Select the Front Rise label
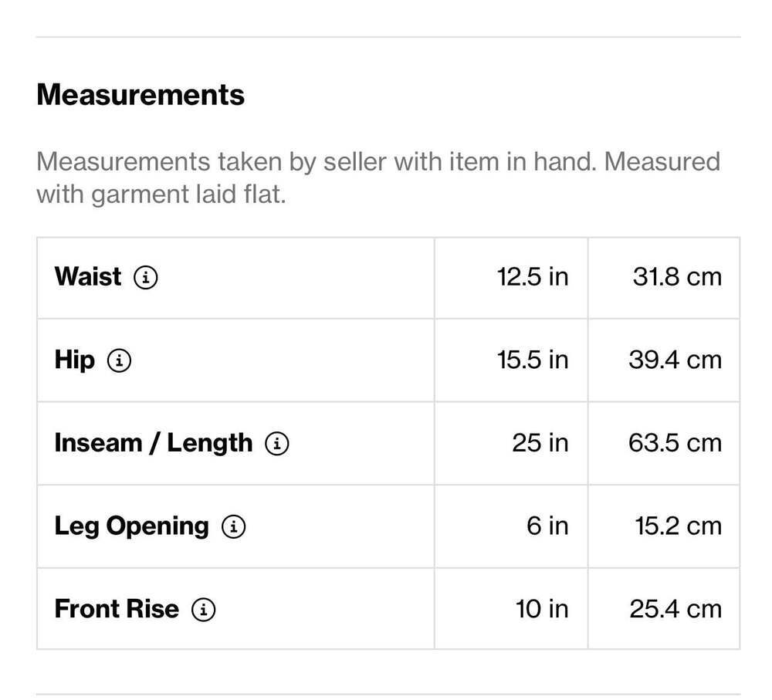 pos(117,609)
